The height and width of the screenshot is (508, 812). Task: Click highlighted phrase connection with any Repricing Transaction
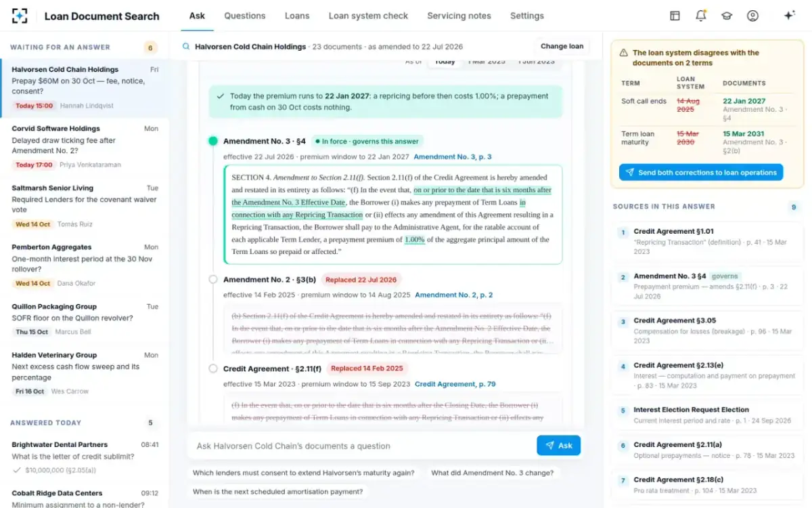click(x=297, y=215)
